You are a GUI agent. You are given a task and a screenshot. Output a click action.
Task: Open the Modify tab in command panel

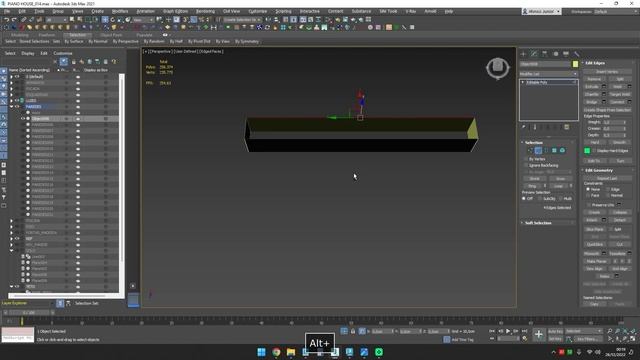click(534, 54)
